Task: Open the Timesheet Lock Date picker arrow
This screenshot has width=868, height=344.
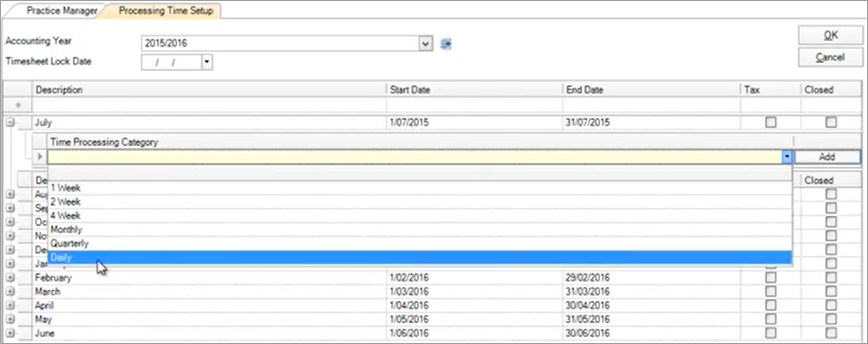Action: click(207, 62)
